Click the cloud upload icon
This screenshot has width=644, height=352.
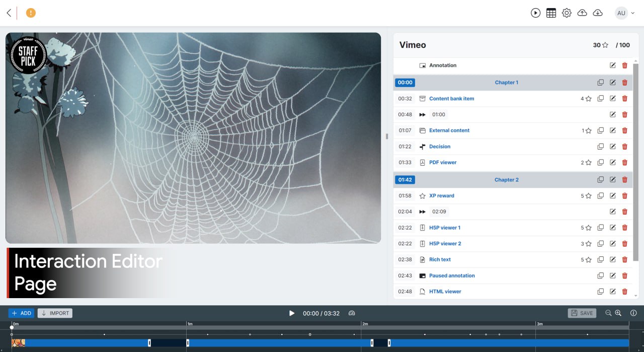click(x=582, y=13)
